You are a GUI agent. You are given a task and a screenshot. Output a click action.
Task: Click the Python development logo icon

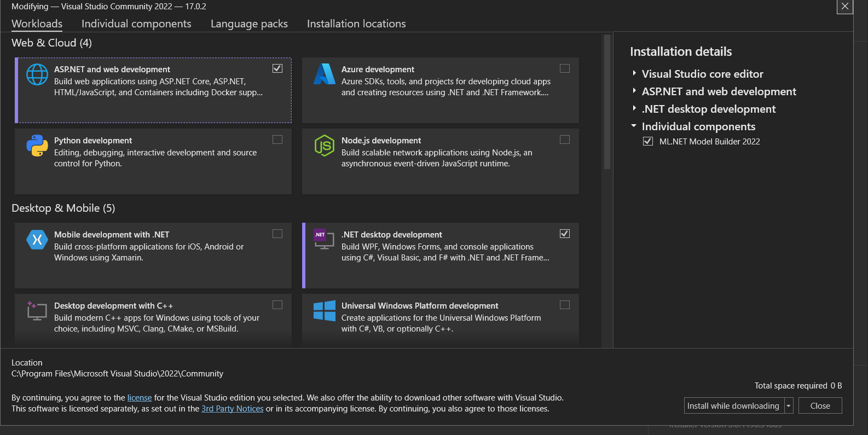37,146
